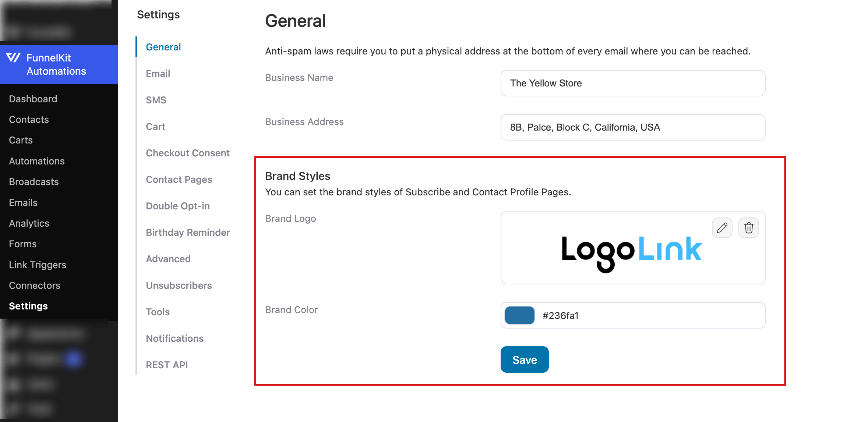The image size is (868, 422).
Task: Select the Checkout Consent settings tab
Action: pos(188,153)
